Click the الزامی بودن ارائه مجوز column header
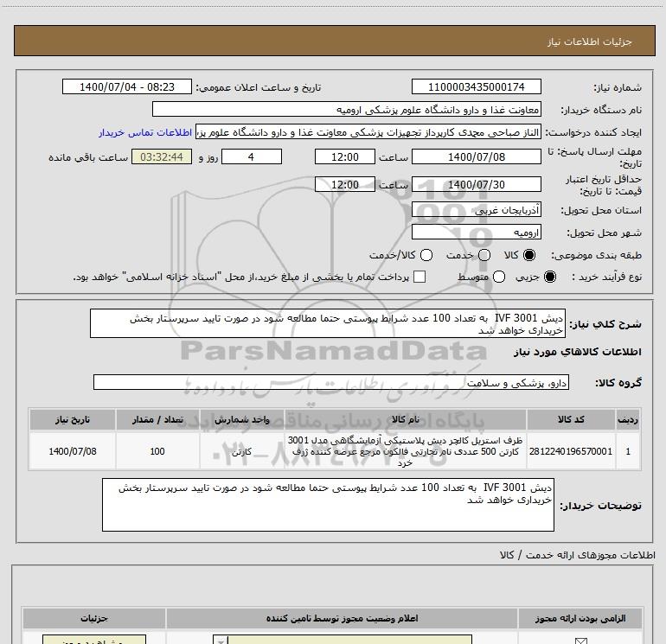Viewport: 666px width, 644px height. [x=580, y=618]
